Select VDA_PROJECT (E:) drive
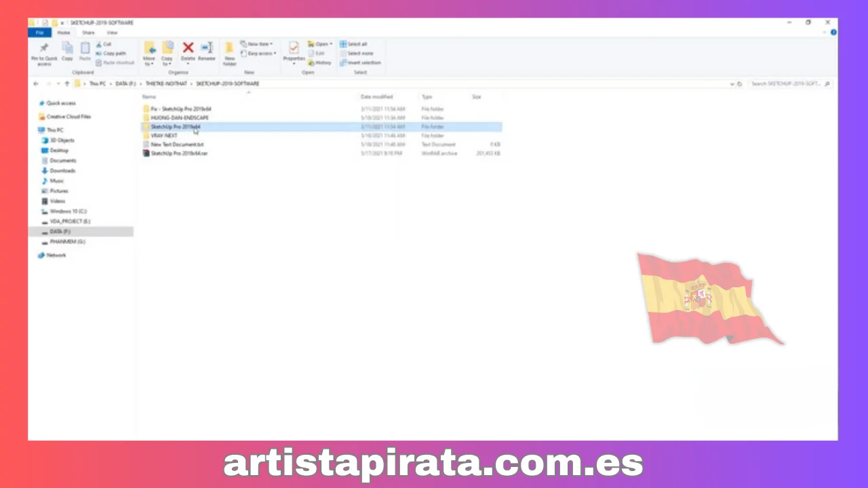This screenshot has height=488, width=868. (x=66, y=222)
